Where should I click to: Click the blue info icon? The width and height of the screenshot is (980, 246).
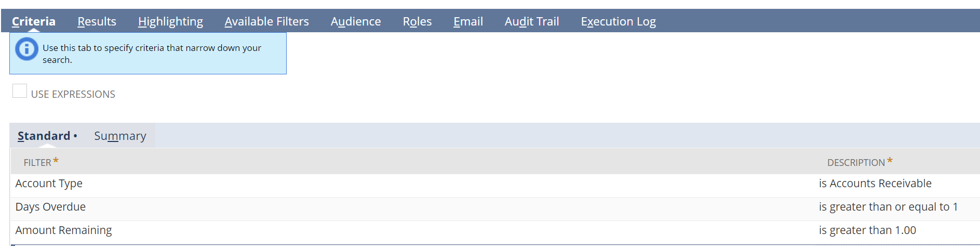coord(26,49)
